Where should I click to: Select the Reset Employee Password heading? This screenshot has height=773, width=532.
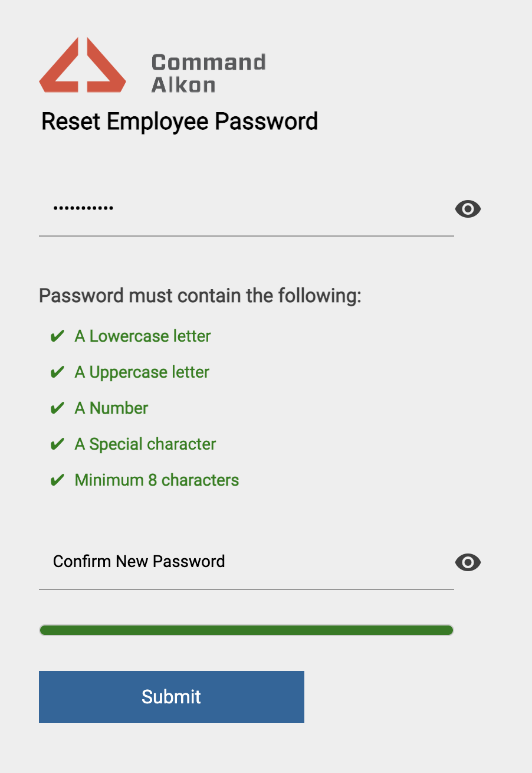180,122
